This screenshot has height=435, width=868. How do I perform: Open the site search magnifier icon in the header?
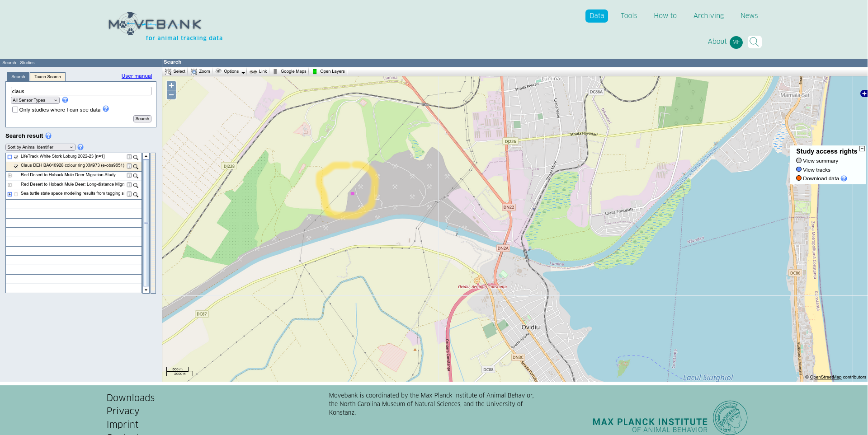coord(754,42)
